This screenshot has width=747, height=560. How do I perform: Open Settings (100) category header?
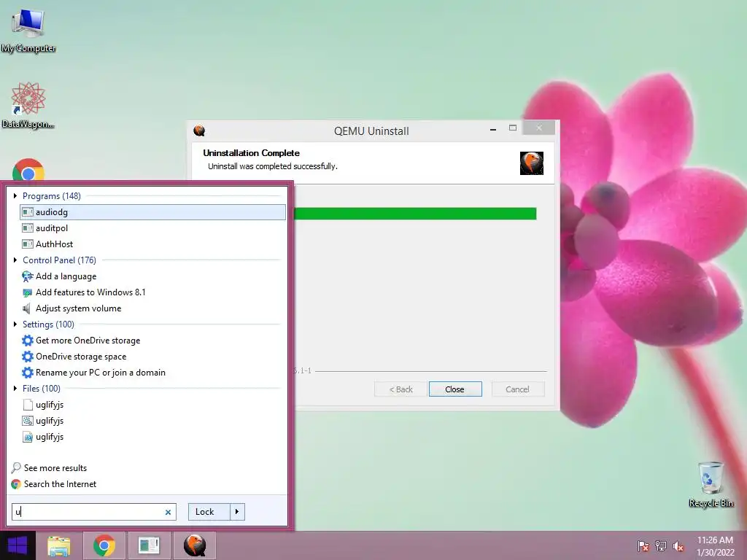point(48,324)
